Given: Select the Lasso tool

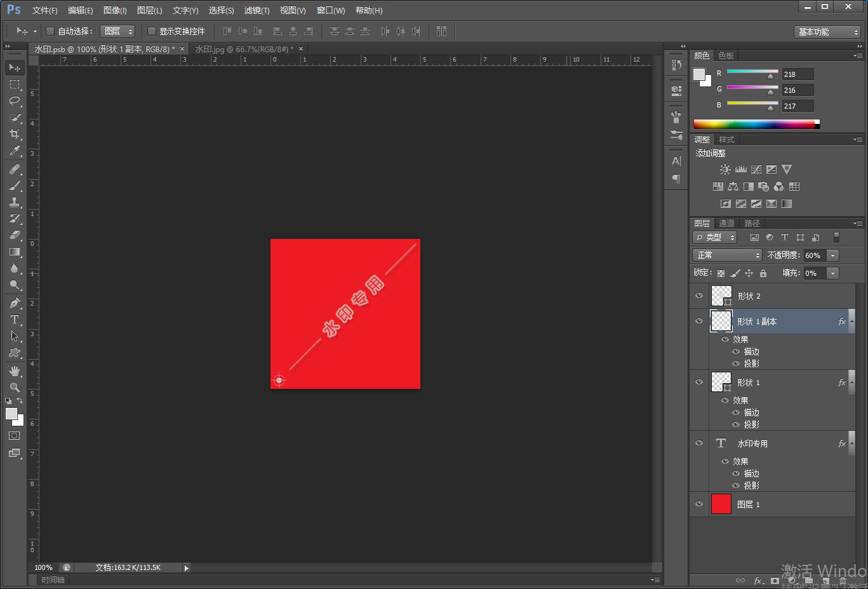Looking at the screenshot, I should tap(15, 100).
